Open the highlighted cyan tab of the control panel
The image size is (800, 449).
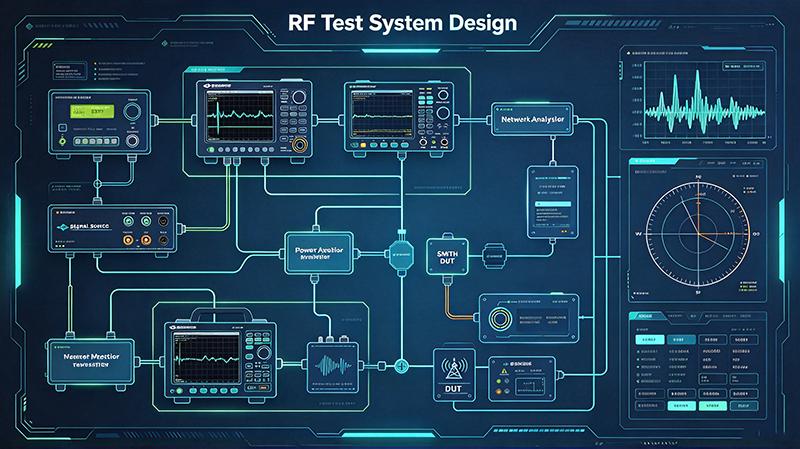click(x=647, y=316)
